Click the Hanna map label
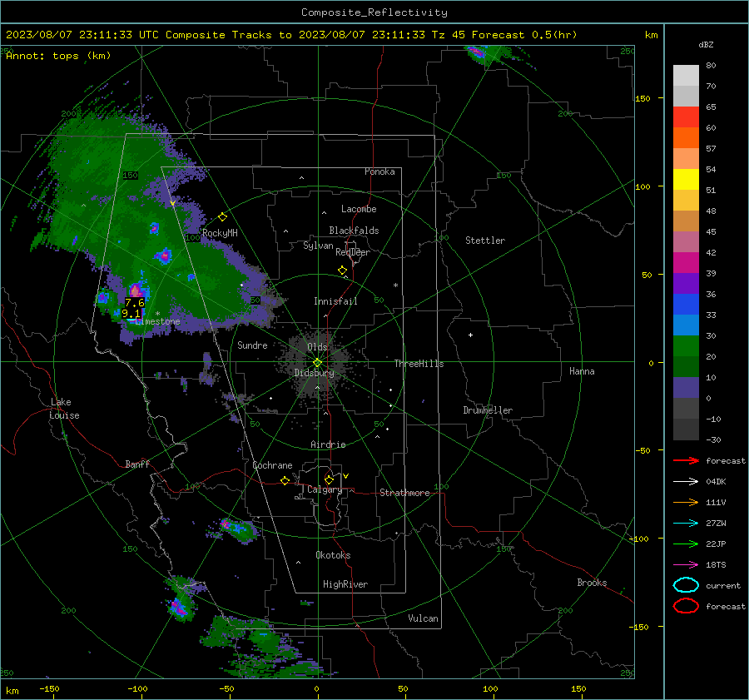The width and height of the screenshot is (749, 700). [582, 371]
